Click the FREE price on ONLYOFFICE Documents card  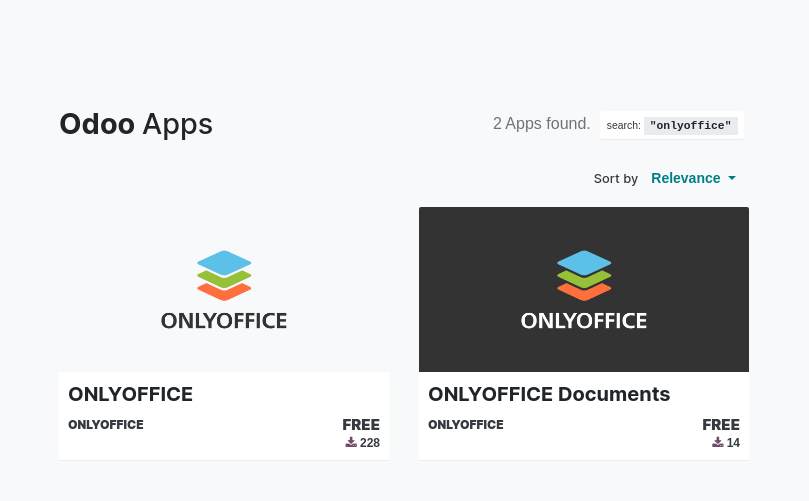tap(721, 425)
